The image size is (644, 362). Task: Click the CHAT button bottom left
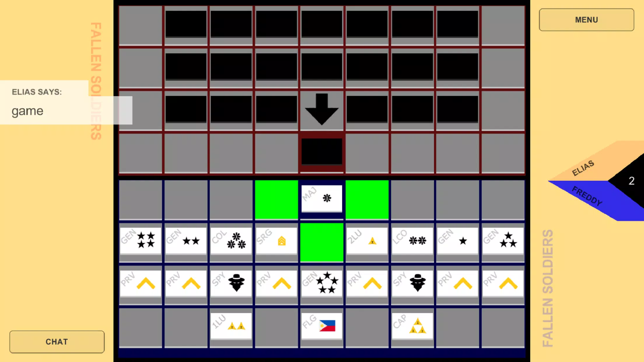tap(57, 341)
